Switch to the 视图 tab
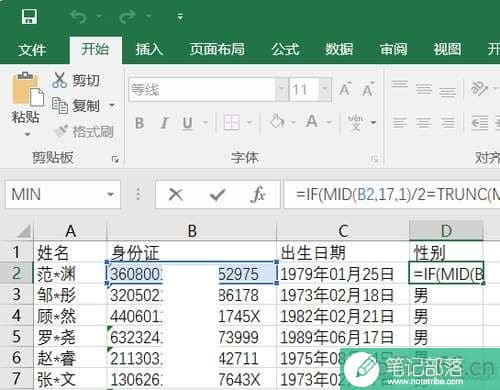Image resolution: width=500 pixels, height=390 pixels. pos(447,50)
